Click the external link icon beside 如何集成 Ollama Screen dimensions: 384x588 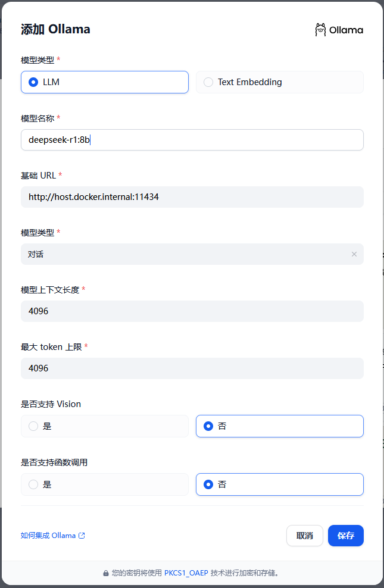(x=82, y=536)
